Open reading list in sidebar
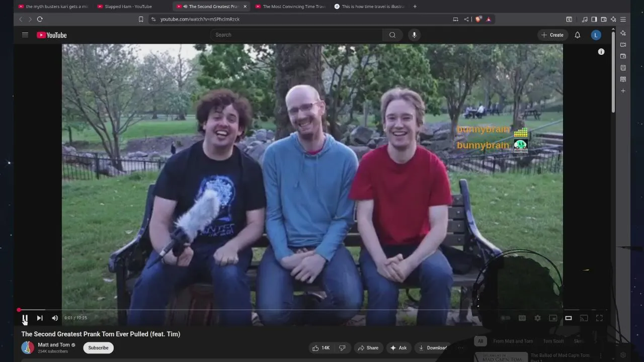Screen dimensions: 644x362 623,79
